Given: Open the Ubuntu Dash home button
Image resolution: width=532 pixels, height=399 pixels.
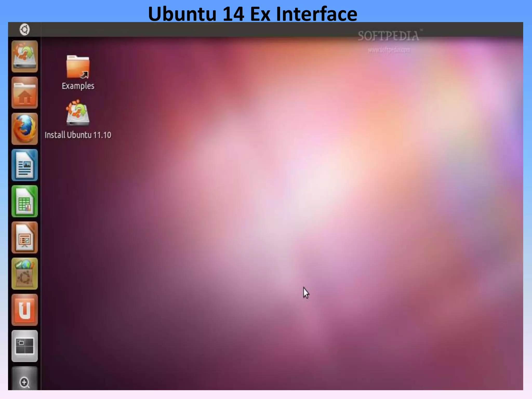Looking at the screenshot, I should click(25, 29).
